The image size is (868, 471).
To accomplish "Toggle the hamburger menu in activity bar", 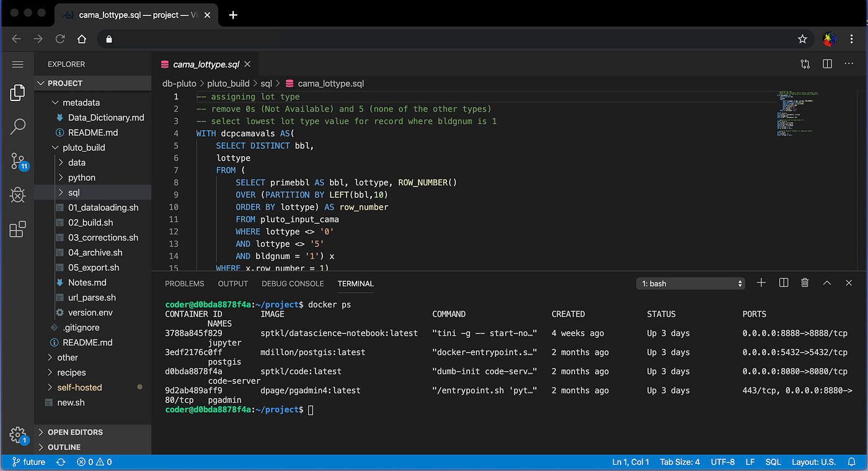I will click(x=17, y=64).
